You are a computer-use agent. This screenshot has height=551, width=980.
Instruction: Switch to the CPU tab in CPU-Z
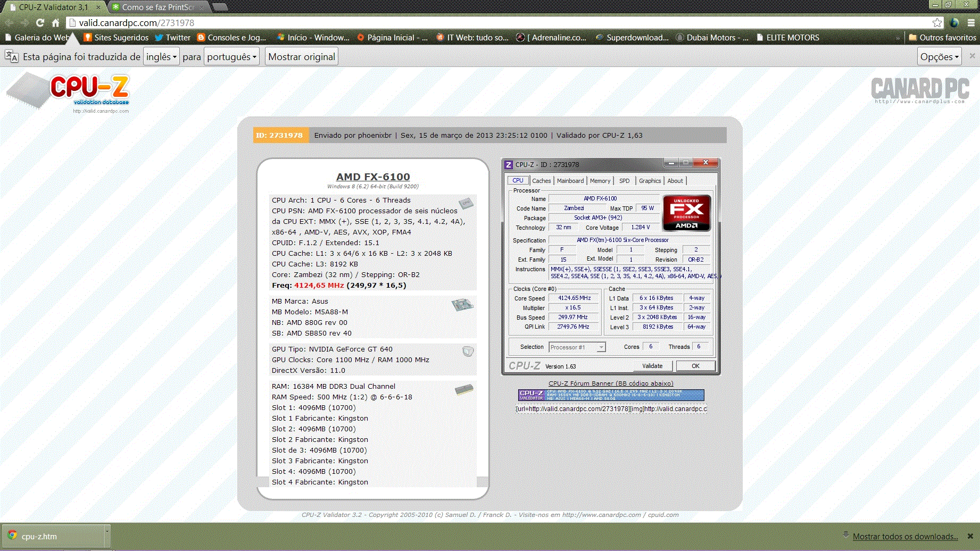click(x=518, y=180)
